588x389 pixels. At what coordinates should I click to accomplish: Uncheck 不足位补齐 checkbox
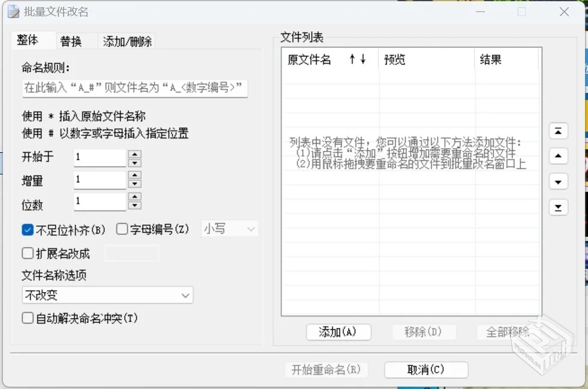click(27, 228)
